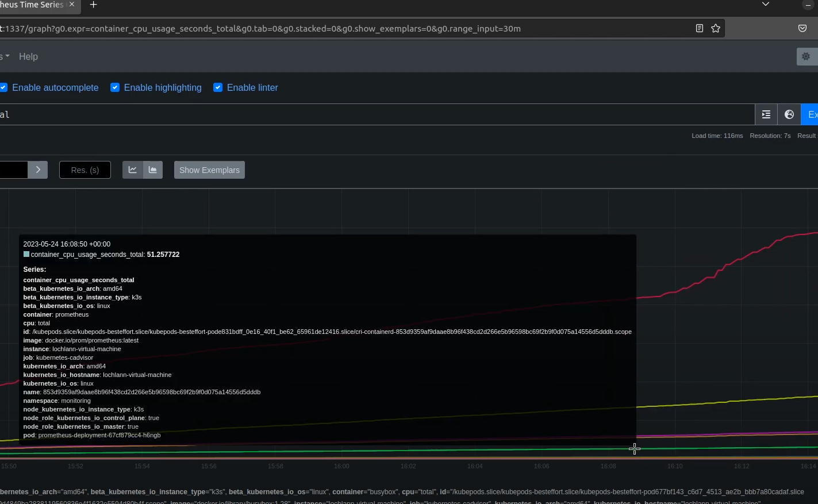Click the browser address bar URL
818x504 pixels.
tap(260, 28)
